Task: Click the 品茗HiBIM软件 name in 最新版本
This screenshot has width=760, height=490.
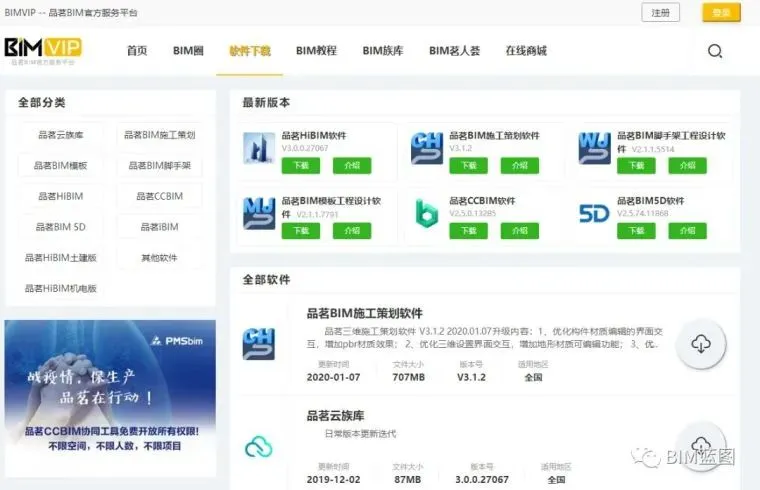Action: click(x=314, y=135)
